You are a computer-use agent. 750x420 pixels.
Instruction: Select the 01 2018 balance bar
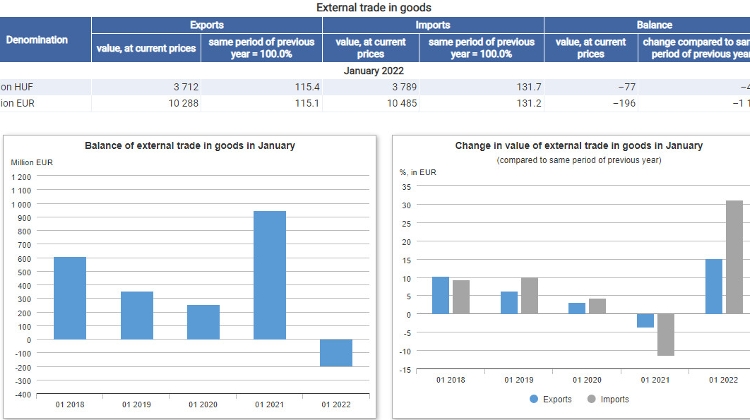pos(69,298)
